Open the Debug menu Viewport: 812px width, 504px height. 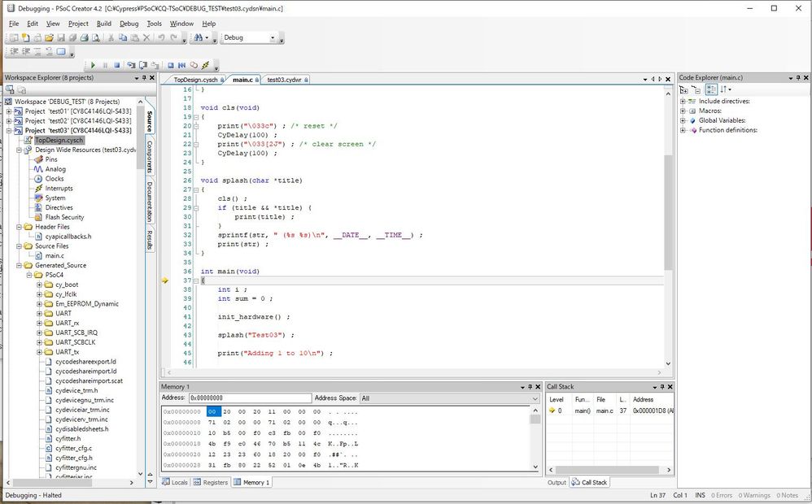tap(129, 23)
